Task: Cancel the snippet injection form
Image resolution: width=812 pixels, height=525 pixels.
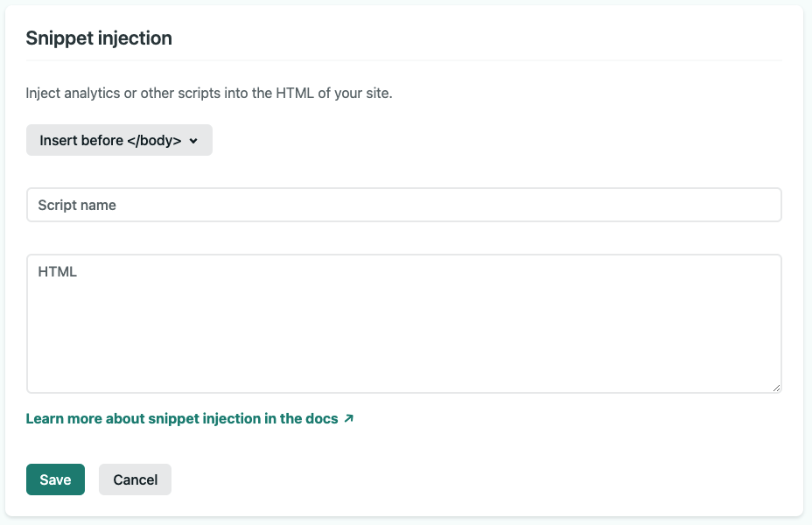Action: pos(135,479)
